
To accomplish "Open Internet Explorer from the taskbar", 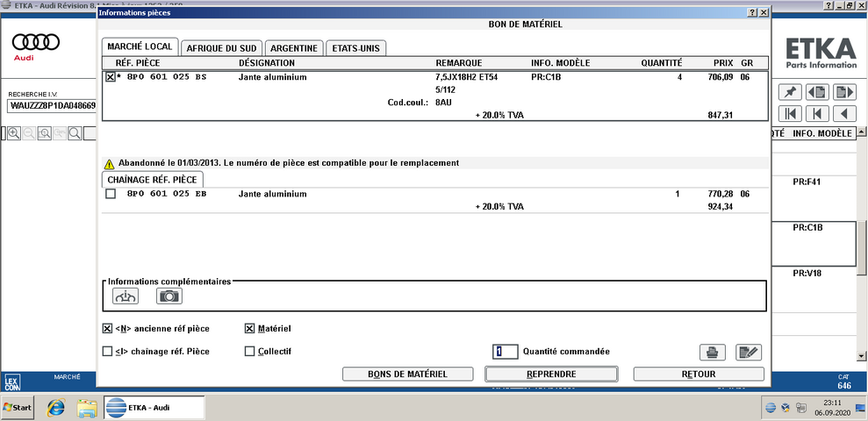I will 56,408.
